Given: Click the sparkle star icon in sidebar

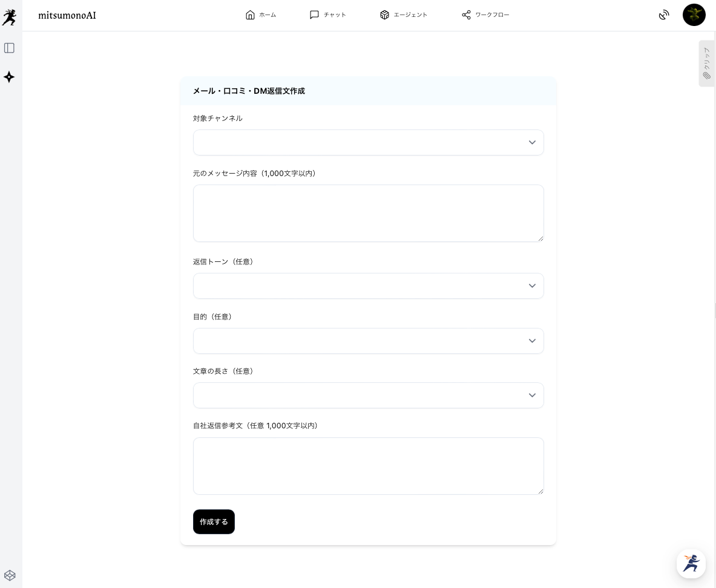Looking at the screenshot, I should 9,77.
